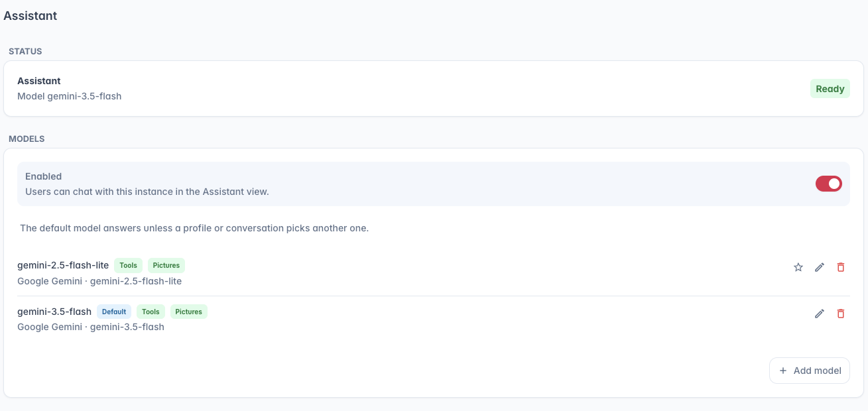Viewport: 868px width, 411px height.
Task: Click the MODELS section heading
Action: click(x=27, y=139)
